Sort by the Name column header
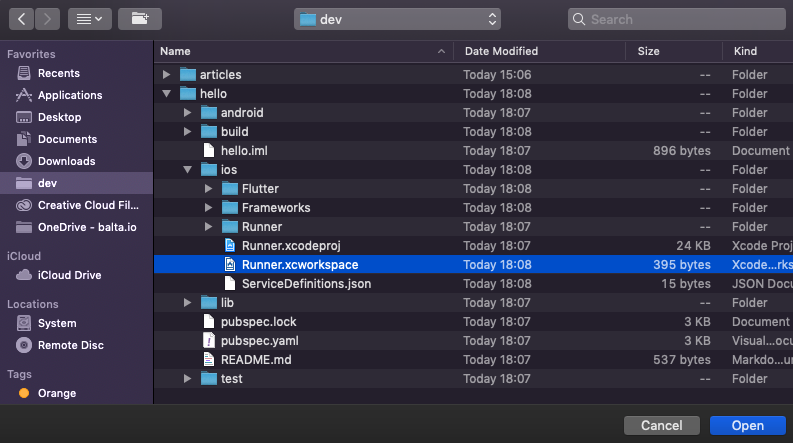The width and height of the screenshot is (793, 443). coord(303,51)
